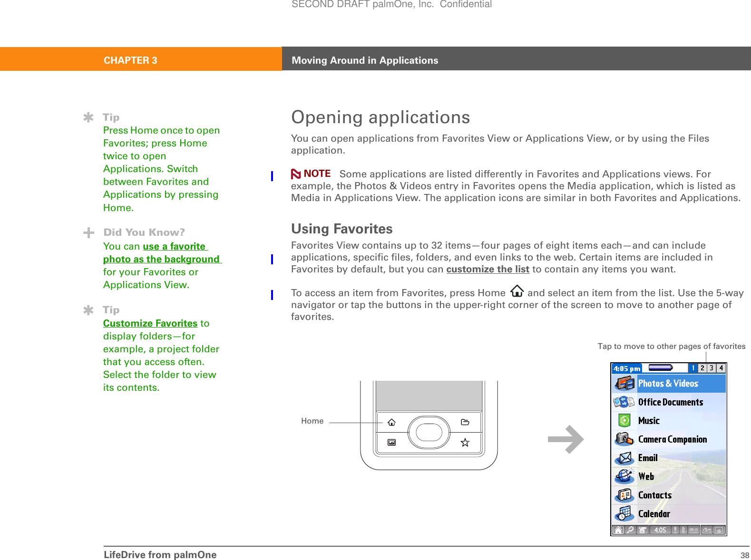Tap the Photos & Videos icon

(x=624, y=383)
